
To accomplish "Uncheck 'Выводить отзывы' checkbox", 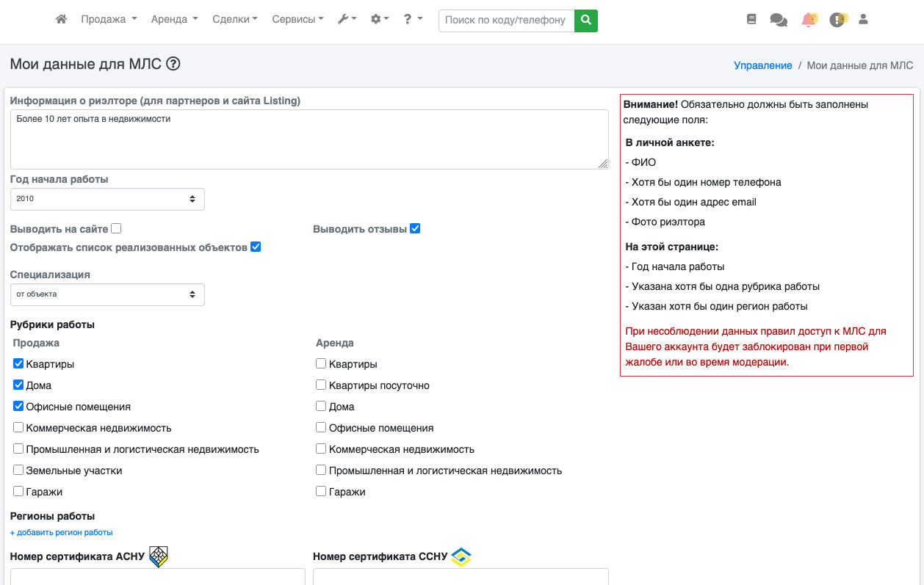I will tap(415, 229).
